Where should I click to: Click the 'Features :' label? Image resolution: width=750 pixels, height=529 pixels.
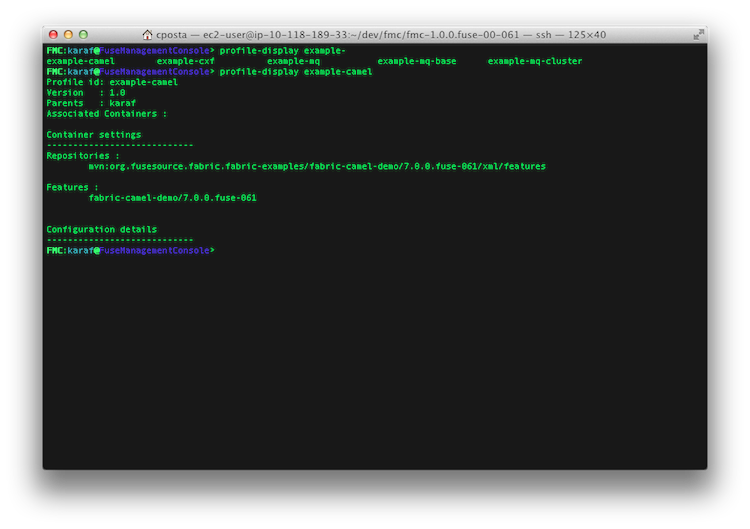click(72, 187)
